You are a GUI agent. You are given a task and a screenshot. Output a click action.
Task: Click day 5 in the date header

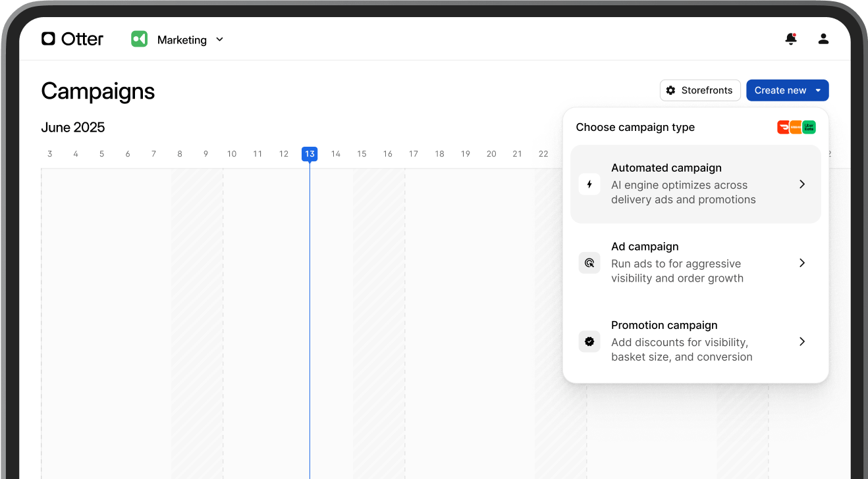(x=102, y=154)
